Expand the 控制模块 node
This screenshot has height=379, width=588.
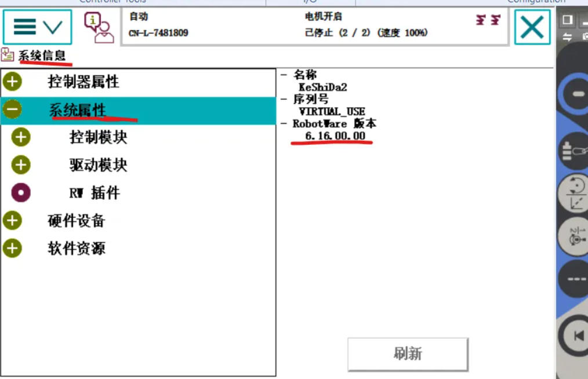(x=21, y=137)
